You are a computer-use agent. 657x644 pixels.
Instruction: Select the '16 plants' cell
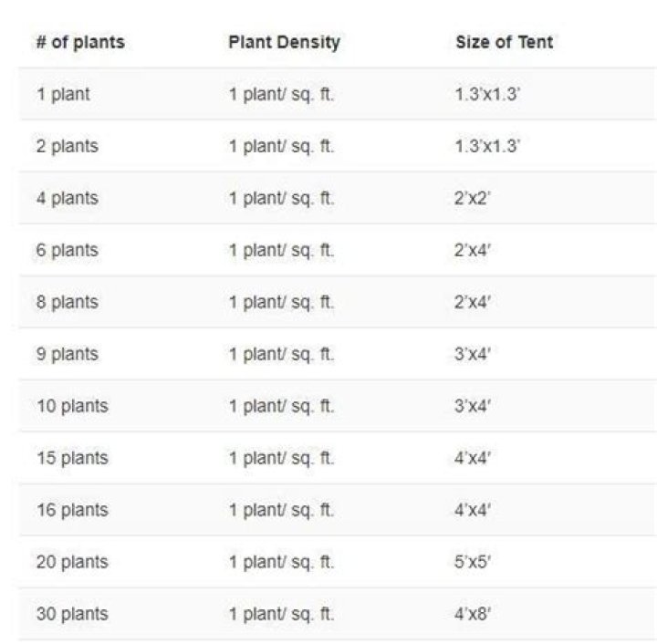tap(72, 510)
